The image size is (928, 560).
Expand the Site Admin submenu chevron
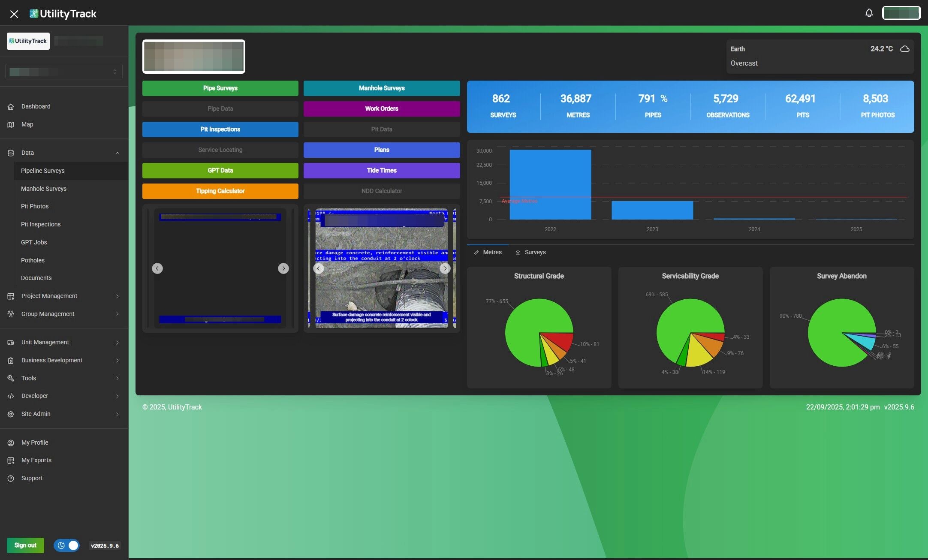coord(117,414)
